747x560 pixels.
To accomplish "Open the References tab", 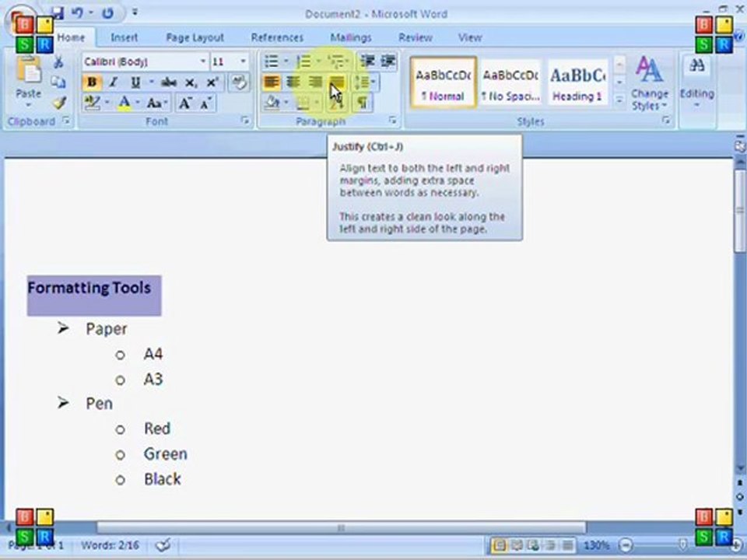I will click(x=277, y=37).
